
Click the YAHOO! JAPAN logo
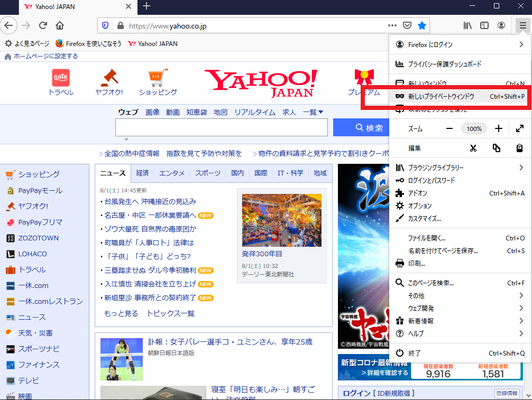pos(261,83)
